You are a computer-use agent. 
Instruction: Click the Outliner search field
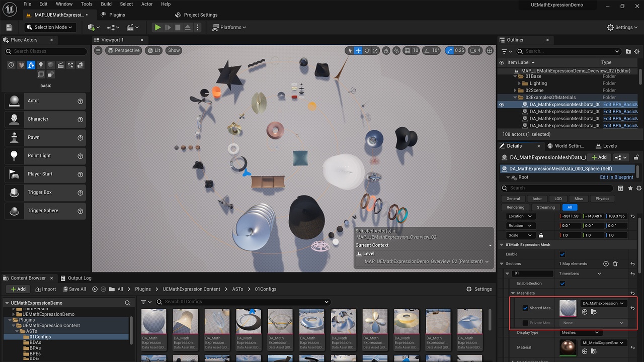click(569, 51)
